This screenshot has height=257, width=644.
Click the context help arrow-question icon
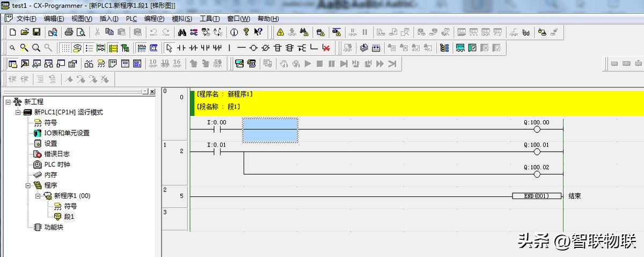point(259,32)
